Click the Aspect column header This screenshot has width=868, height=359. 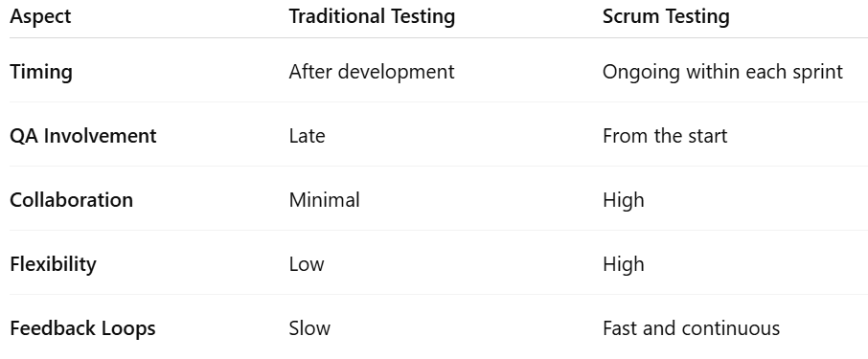pos(40,16)
